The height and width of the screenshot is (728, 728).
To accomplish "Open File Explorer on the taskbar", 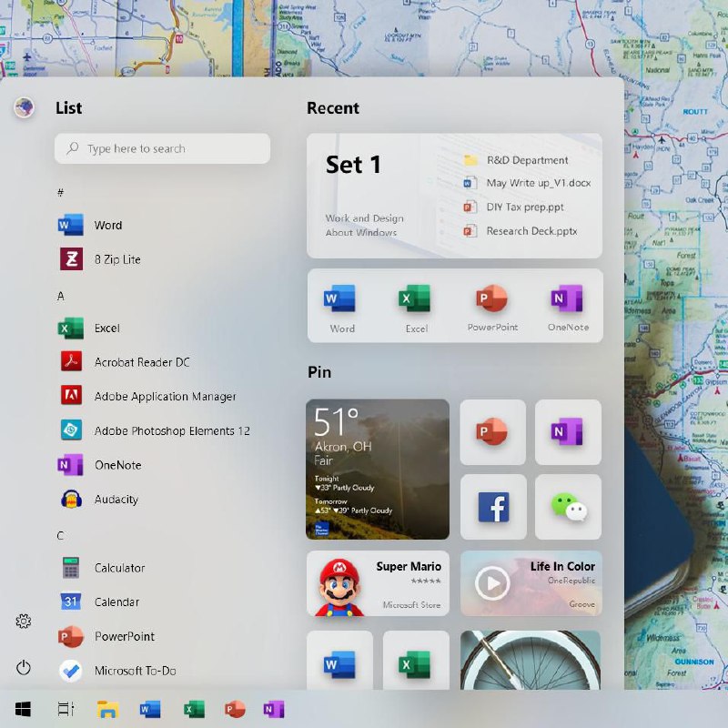I will (107, 709).
